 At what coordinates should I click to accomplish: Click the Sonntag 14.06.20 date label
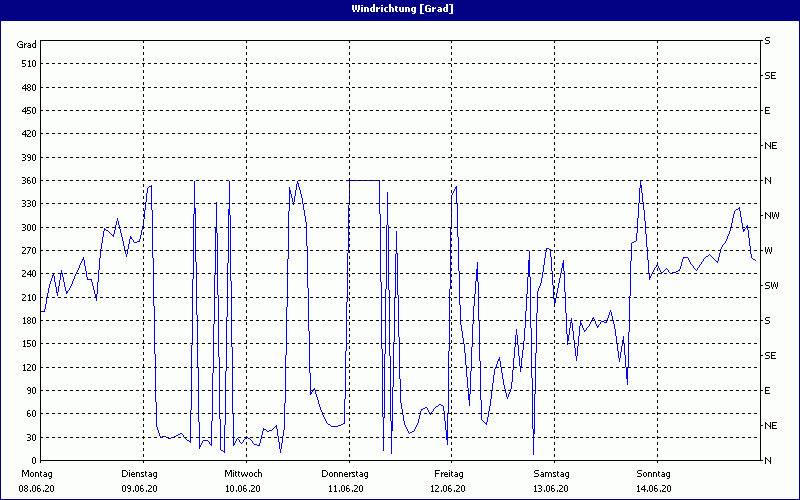tap(654, 480)
